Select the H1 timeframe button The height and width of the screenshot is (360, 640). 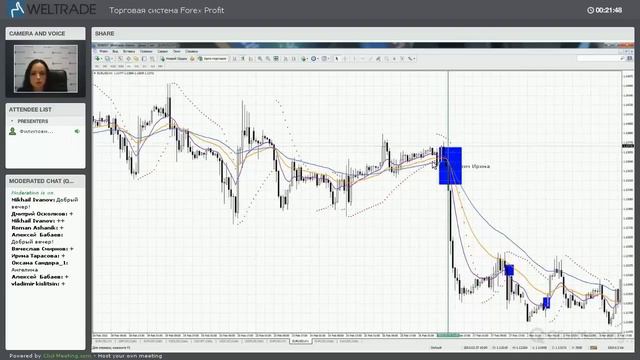tap(129, 66)
